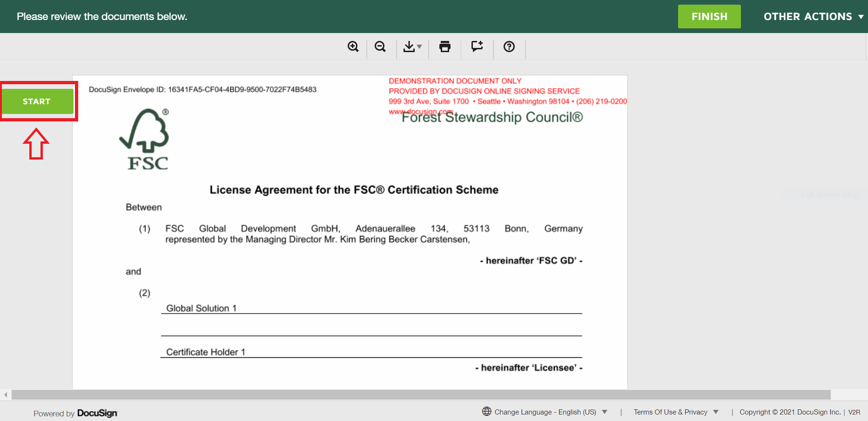This screenshot has width=868, height=421.
Task: Expand the OTHER ACTIONS menu
Action: [x=813, y=17]
